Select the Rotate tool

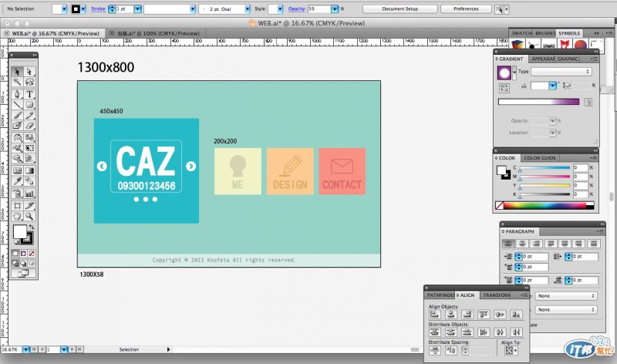click(17, 137)
